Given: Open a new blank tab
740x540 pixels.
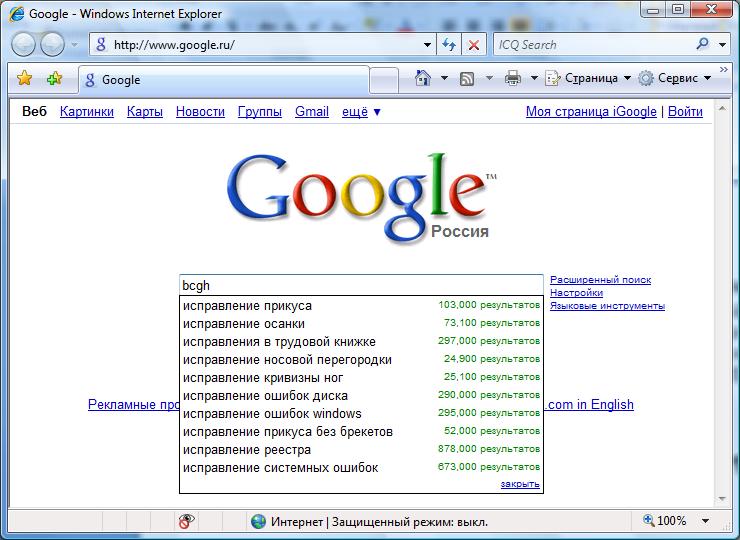Looking at the screenshot, I should pos(384,80).
